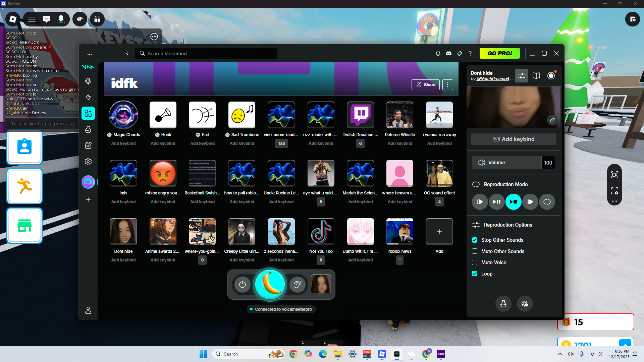
Task: Click the record icon in sound panel
Action: (x=551, y=76)
